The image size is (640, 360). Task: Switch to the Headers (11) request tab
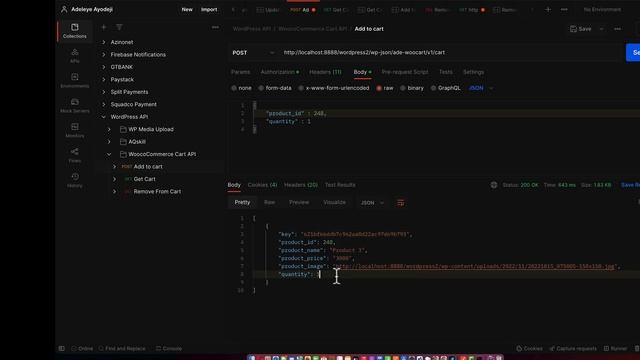[325, 72]
